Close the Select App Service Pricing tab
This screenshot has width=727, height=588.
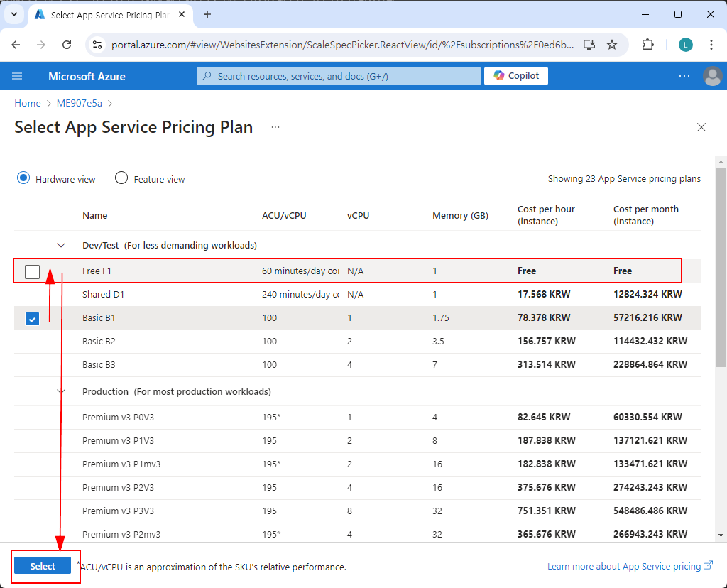(182, 14)
